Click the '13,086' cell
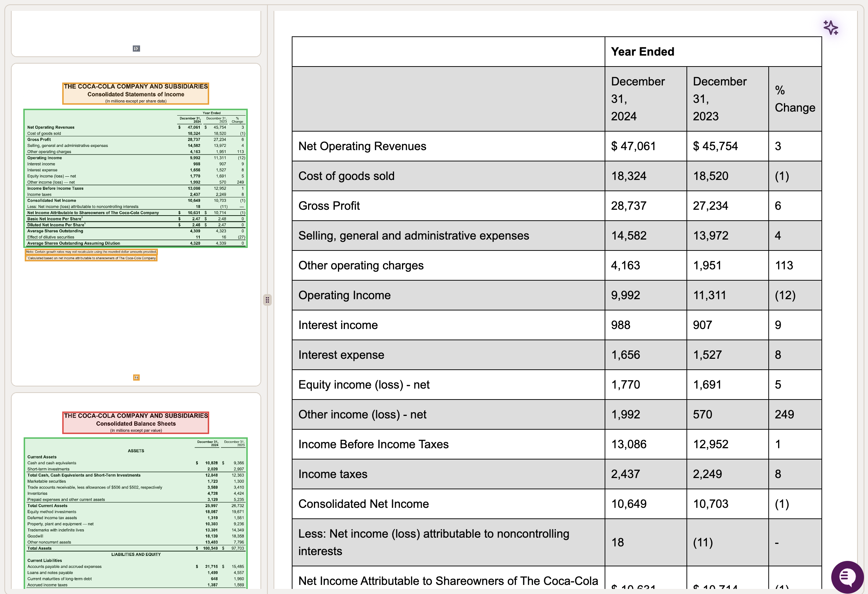The height and width of the screenshot is (594, 868). (x=645, y=445)
